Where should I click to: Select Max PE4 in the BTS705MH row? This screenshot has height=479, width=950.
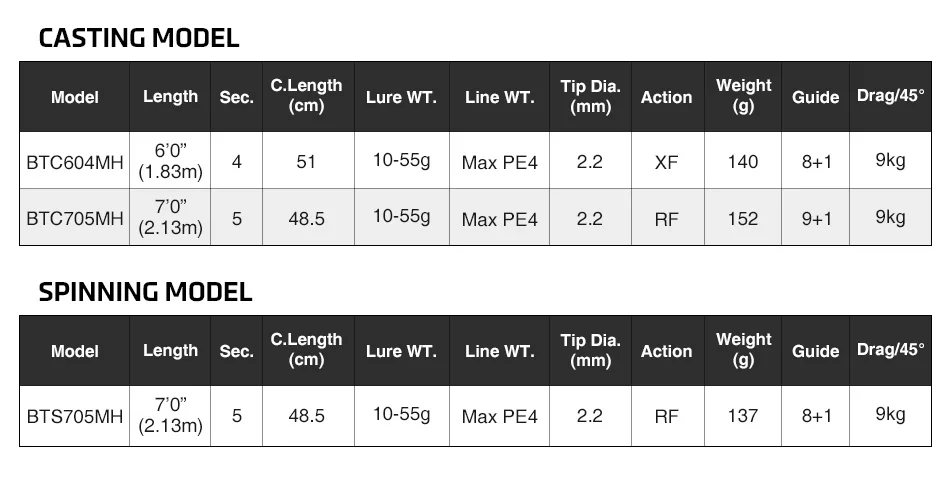coord(500,416)
